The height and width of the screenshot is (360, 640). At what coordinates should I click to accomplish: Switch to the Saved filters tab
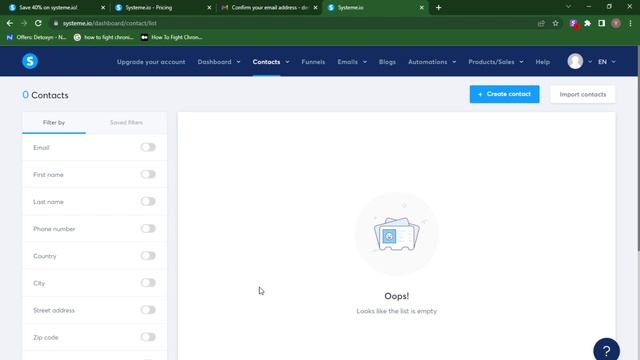tap(127, 122)
